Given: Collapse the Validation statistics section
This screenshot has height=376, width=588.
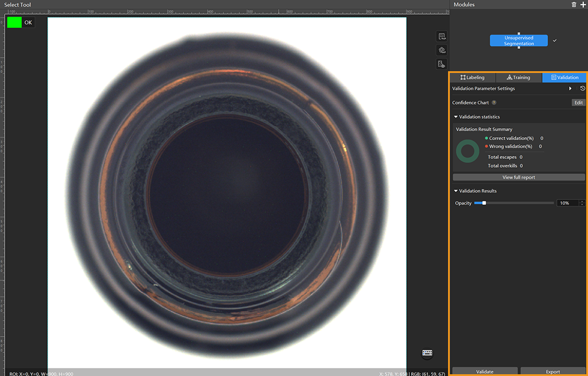Looking at the screenshot, I should point(456,117).
